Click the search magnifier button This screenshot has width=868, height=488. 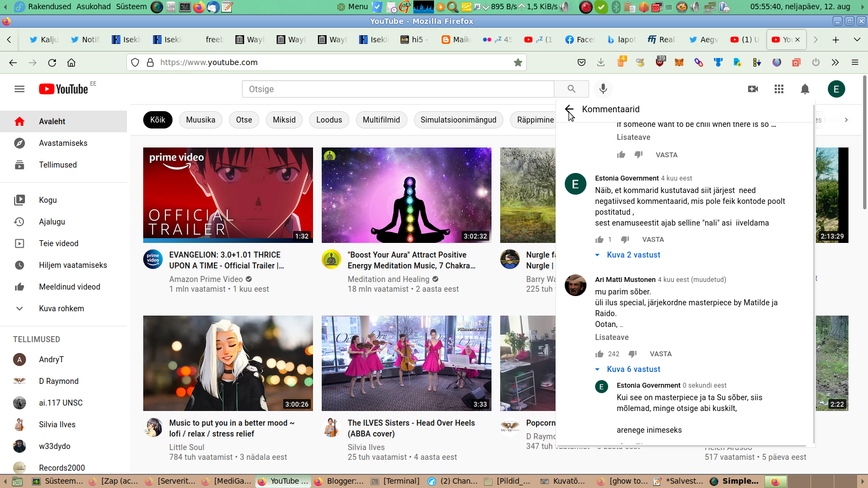[x=571, y=89]
